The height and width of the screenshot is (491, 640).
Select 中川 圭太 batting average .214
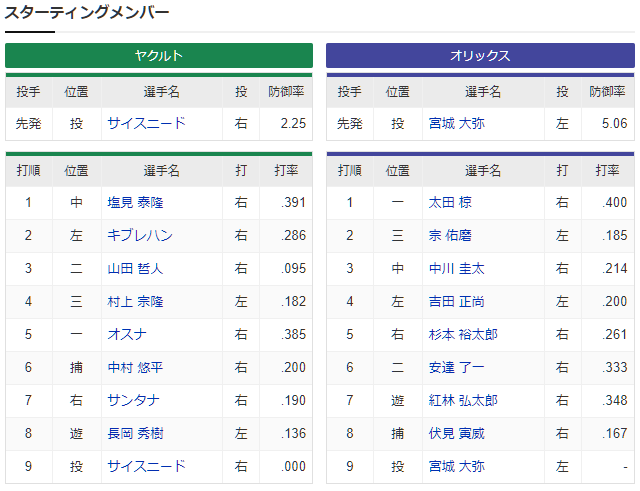[x=614, y=269]
